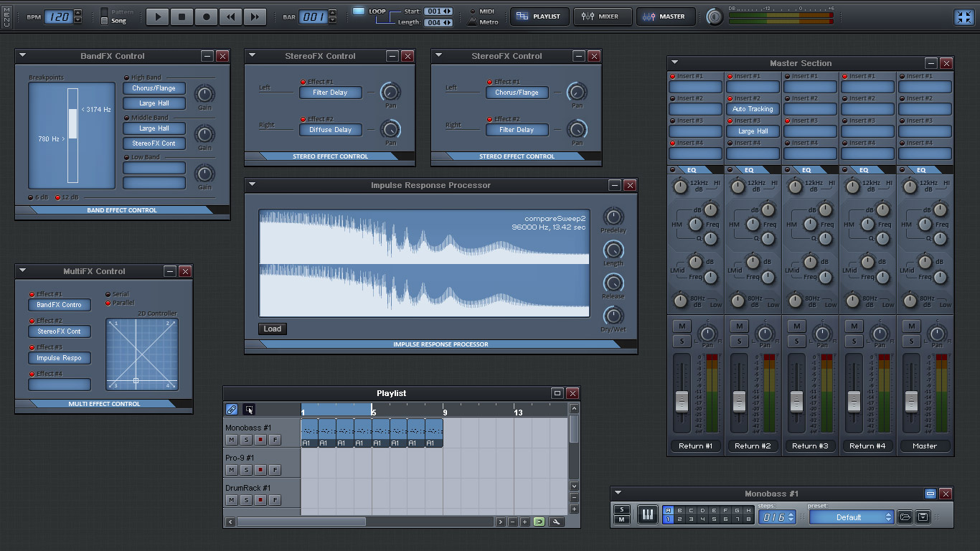Click the save preset disk icon
980x551 pixels.
coord(923,517)
